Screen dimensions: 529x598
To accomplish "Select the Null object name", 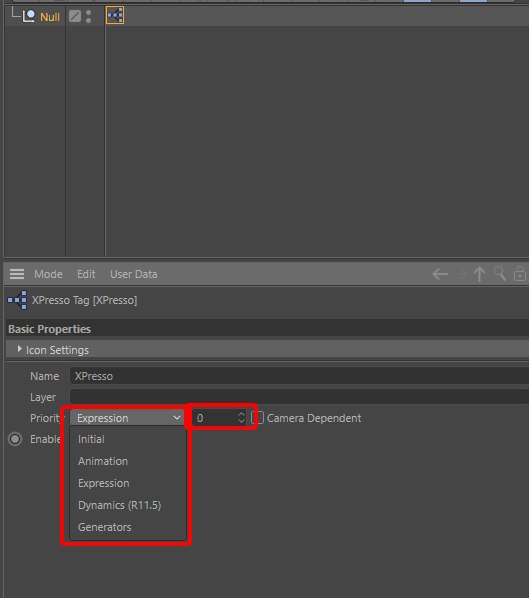I will (50, 17).
